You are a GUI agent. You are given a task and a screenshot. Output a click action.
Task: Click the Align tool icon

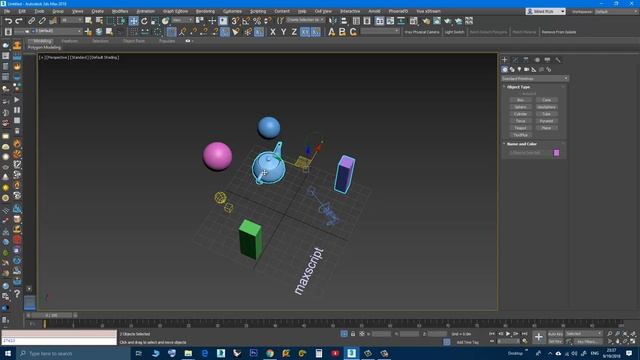point(344,21)
